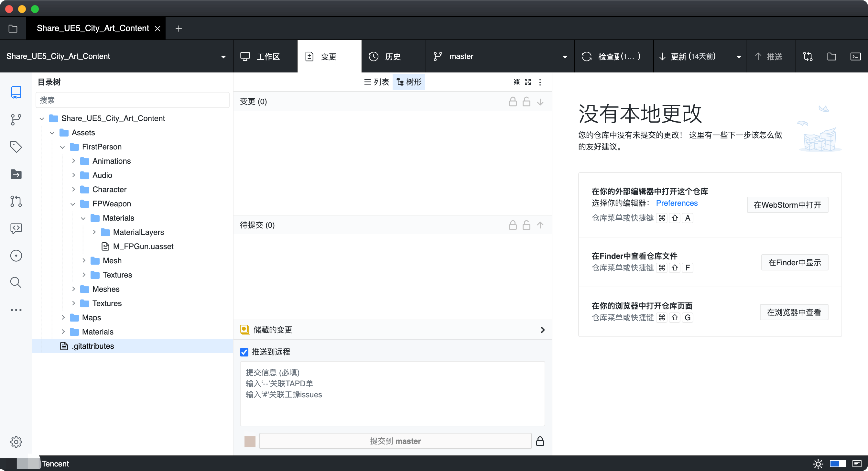
Task: Open pull requests sidebar icon
Action: pos(16,201)
